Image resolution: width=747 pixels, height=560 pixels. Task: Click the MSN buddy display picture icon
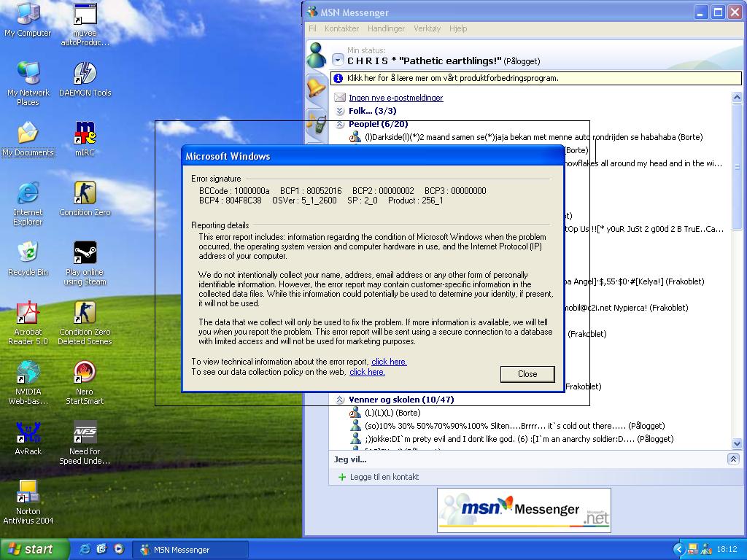click(316, 55)
